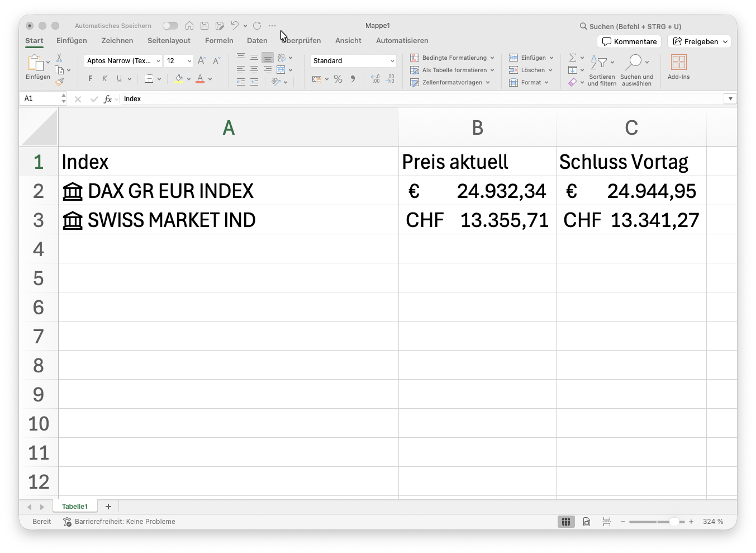Click the Redo arrow icon

click(257, 26)
